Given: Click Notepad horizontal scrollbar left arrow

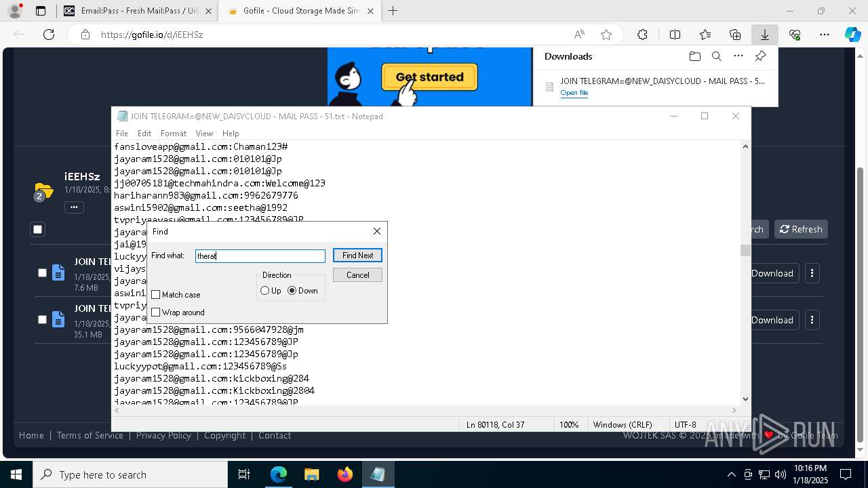Looking at the screenshot, I should (117, 410).
